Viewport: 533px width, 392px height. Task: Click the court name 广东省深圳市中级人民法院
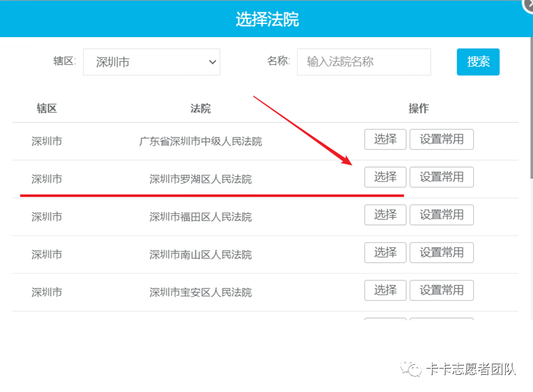[200, 141]
